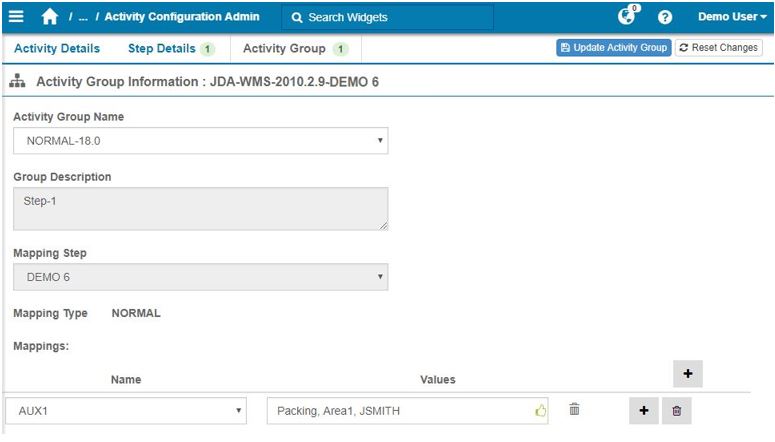This screenshot has height=442, width=775.
Task: Click the plus button above the mappings table
Action: pyautogui.click(x=688, y=374)
